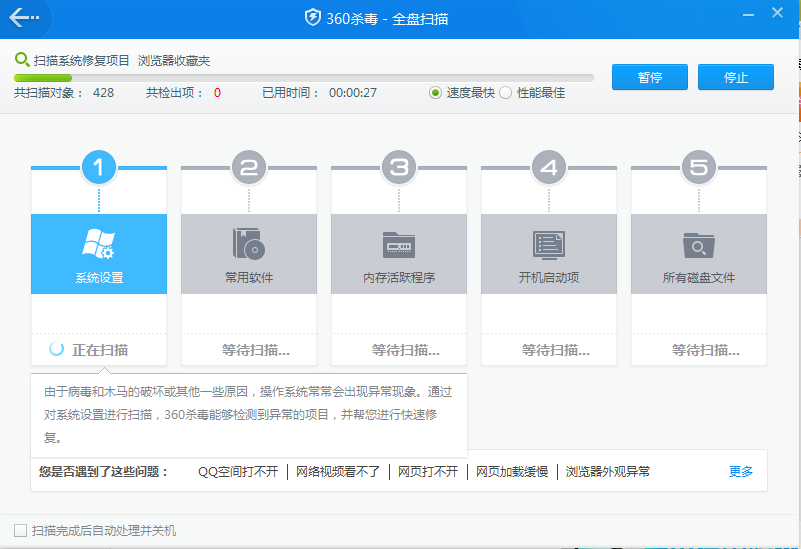The image size is (801, 549).
Task: Click the 内存活跃程序 memory icon
Action: click(398, 243)
